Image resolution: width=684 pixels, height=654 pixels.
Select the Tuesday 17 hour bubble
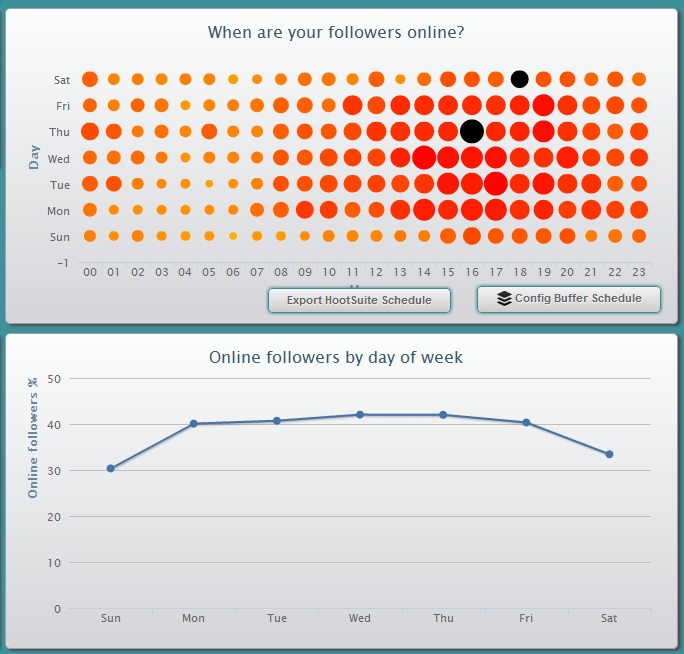496,183
